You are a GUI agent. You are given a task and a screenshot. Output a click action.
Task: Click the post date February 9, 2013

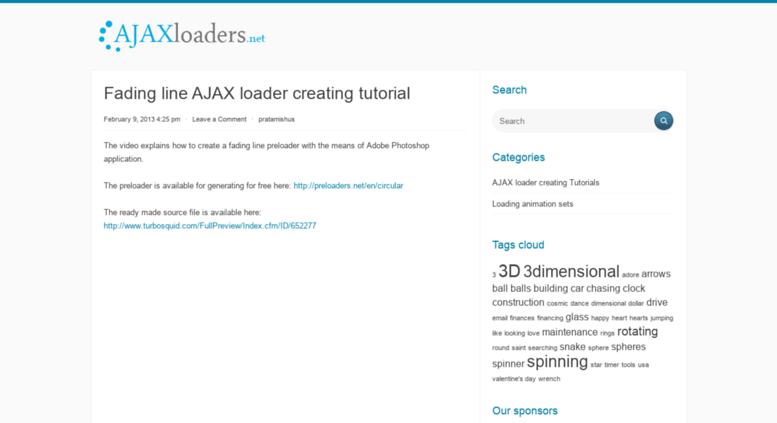pos(142,119)
